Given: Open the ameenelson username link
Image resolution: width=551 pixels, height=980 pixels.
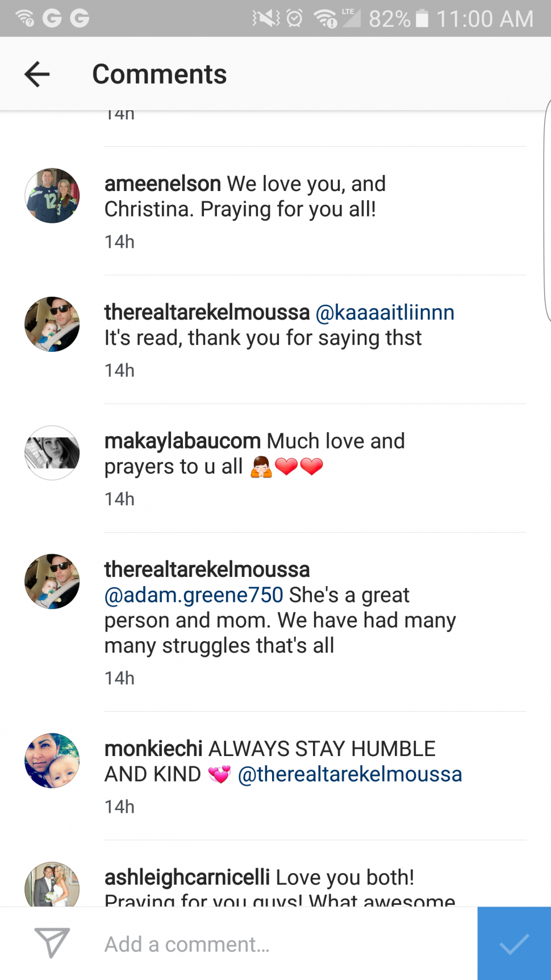Looking at the screenshot, I should [x=162, y=184].
